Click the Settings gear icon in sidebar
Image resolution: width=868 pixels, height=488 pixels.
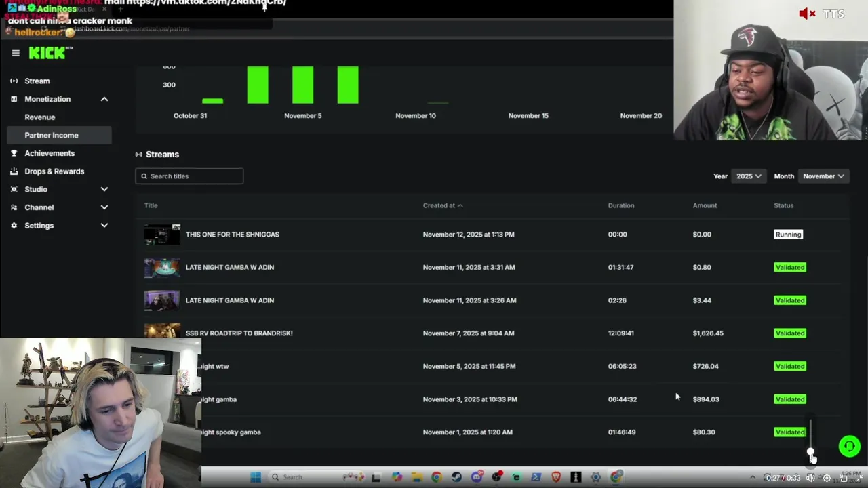(14, 225)
